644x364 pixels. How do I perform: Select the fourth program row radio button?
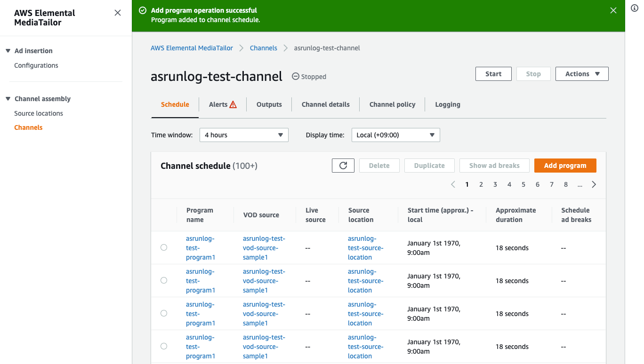164,346
